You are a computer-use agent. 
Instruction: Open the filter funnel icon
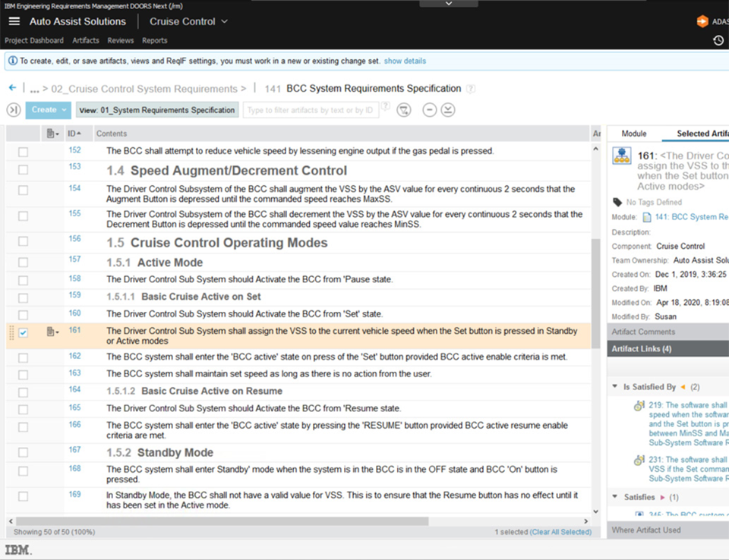[403, 110]
